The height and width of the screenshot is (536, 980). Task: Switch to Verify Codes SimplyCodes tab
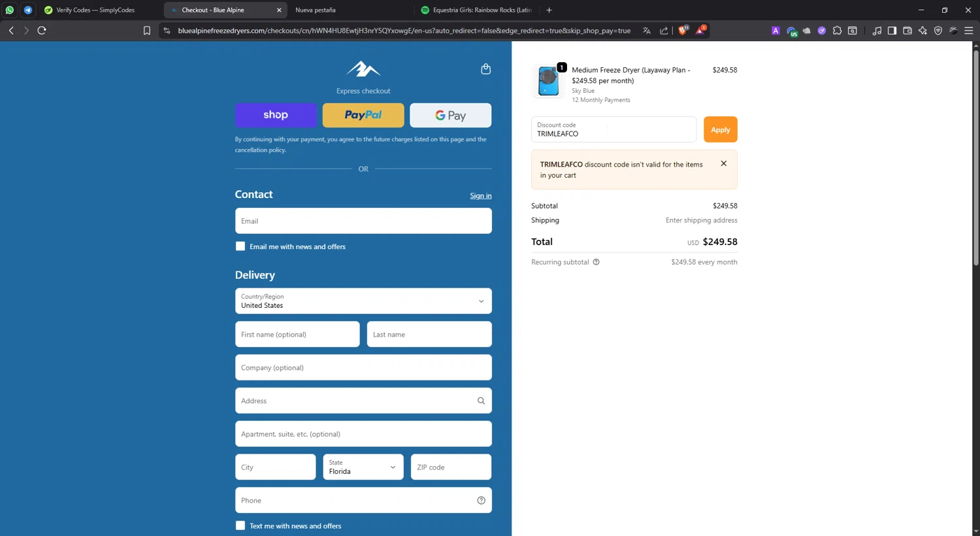pos(95,10)
